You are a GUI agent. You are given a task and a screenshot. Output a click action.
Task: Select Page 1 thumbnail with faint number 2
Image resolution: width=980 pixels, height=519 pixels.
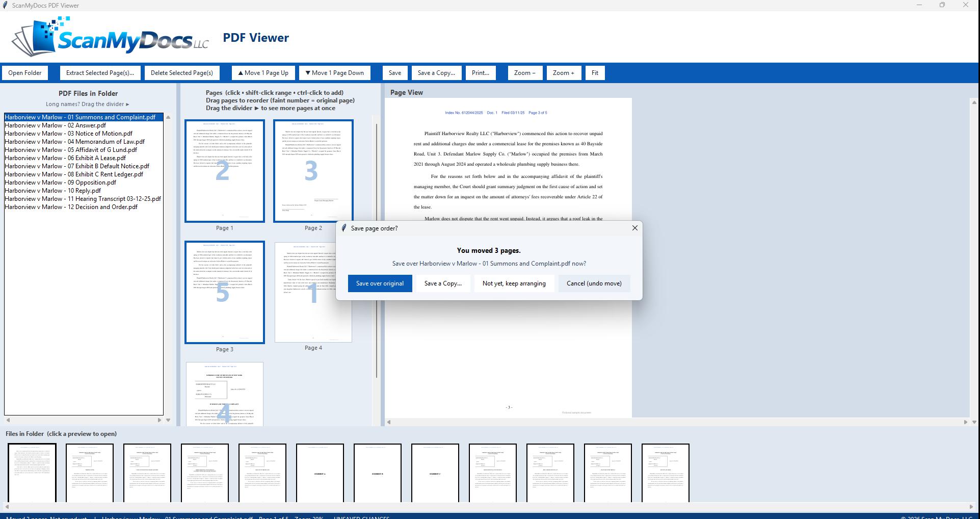(x=224, y=171)
